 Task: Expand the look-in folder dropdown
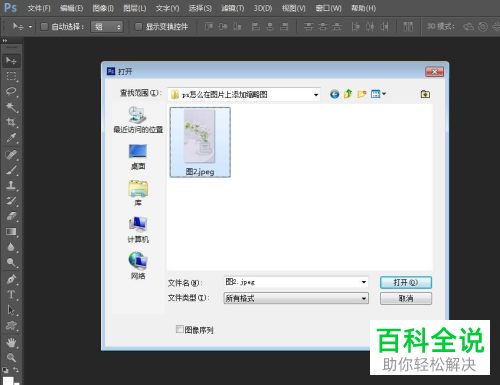point(315,95)
